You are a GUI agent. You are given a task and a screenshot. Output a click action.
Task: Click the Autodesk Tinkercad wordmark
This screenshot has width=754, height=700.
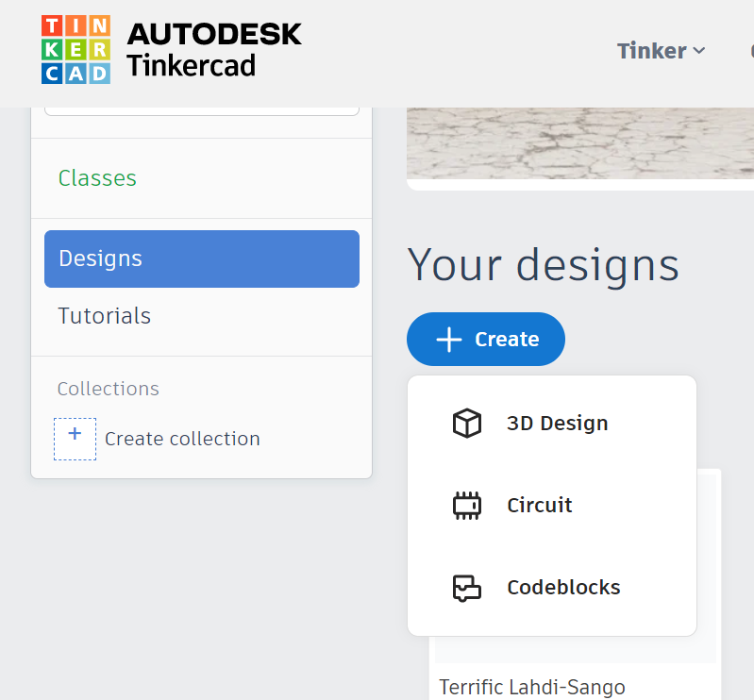pos(214,49)
